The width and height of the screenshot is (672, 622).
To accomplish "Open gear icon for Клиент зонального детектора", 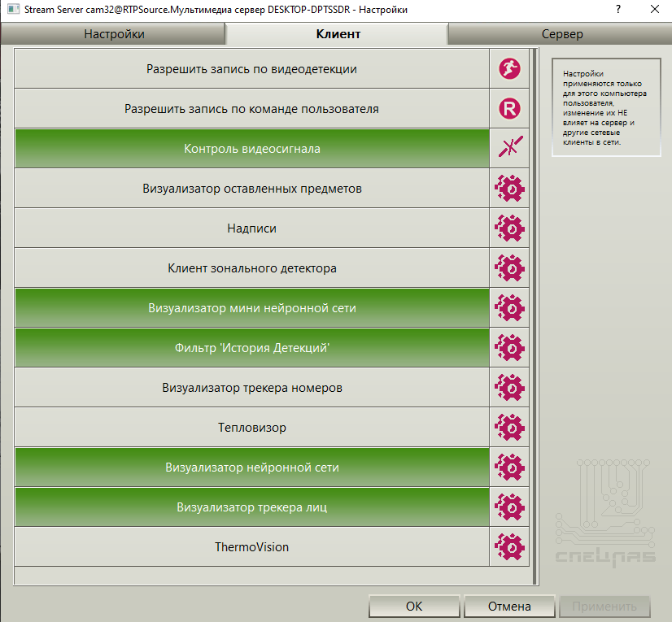I will pyautogui.click(x=509, y=268).
